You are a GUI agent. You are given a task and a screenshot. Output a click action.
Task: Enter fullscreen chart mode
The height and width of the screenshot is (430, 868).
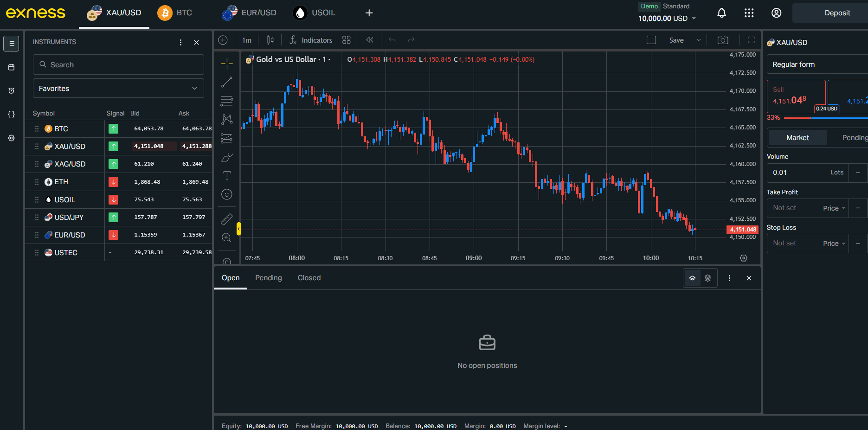pos(752,40)
